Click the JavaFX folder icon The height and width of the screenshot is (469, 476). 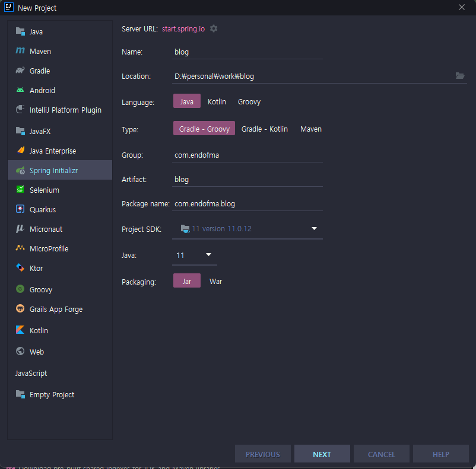point(20,131)
